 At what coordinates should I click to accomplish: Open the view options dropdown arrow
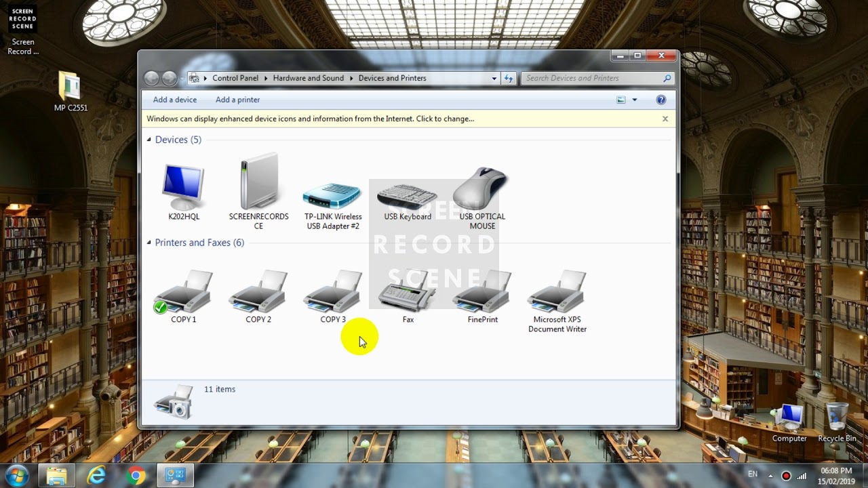coord(635,100)
